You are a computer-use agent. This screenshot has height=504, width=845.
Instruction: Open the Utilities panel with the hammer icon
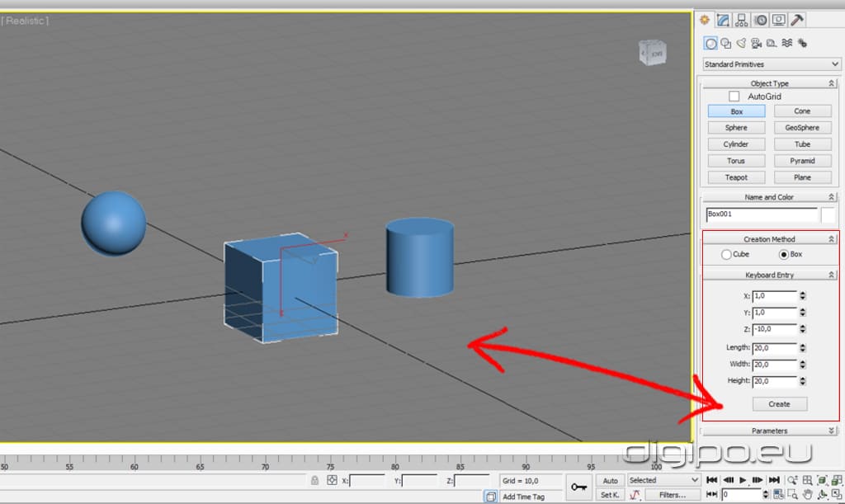(796, 20)
